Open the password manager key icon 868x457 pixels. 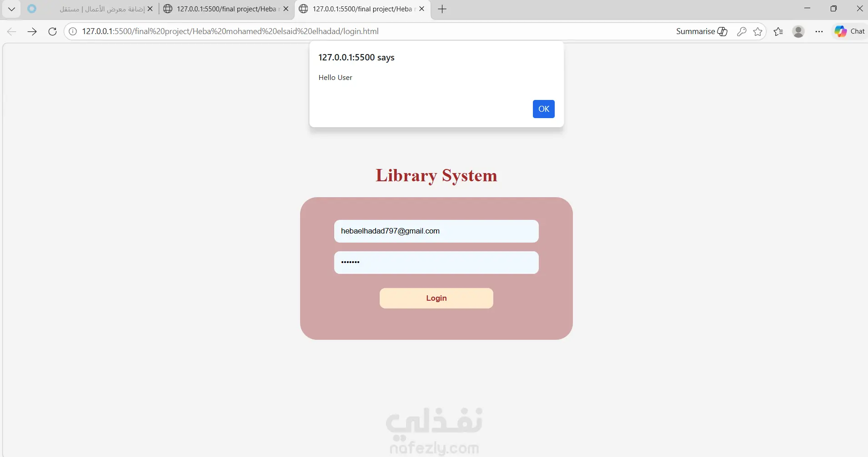tap(742, 31)
